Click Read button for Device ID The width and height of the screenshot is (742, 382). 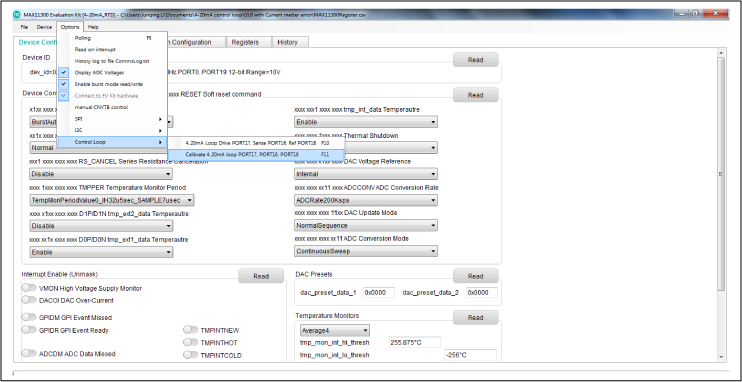point(476,60)
